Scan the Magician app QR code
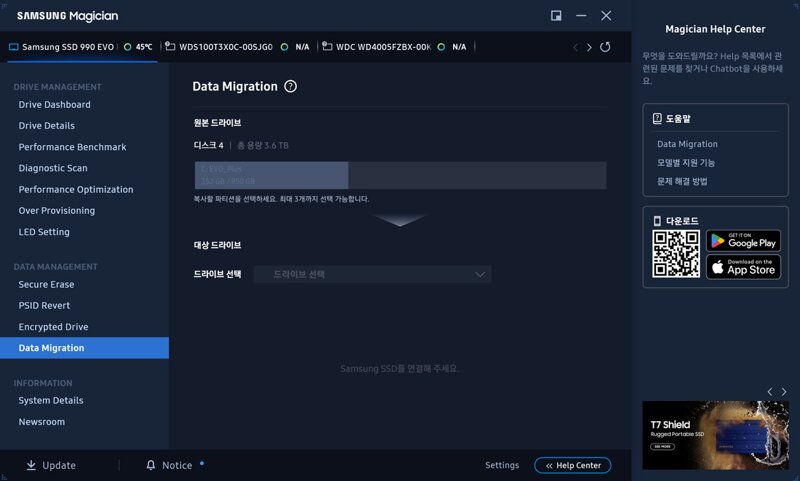This screenshot has height=481, width=800. 676,254
